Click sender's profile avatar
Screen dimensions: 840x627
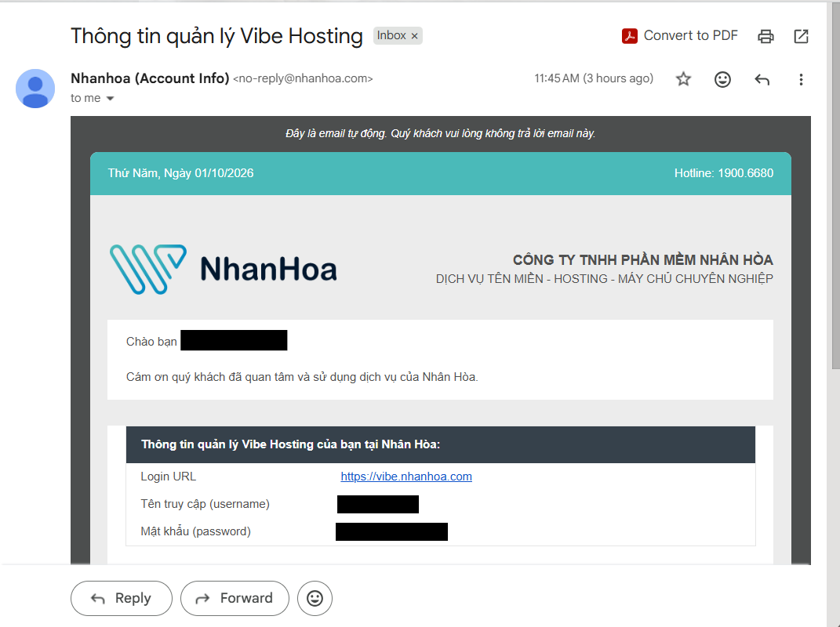[35, 89]
